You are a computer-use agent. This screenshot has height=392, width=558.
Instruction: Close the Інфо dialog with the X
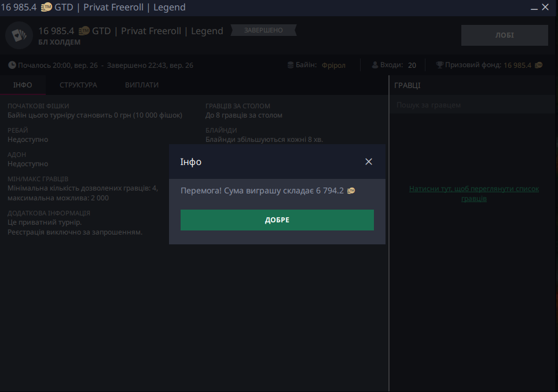[x=369, y=162]
